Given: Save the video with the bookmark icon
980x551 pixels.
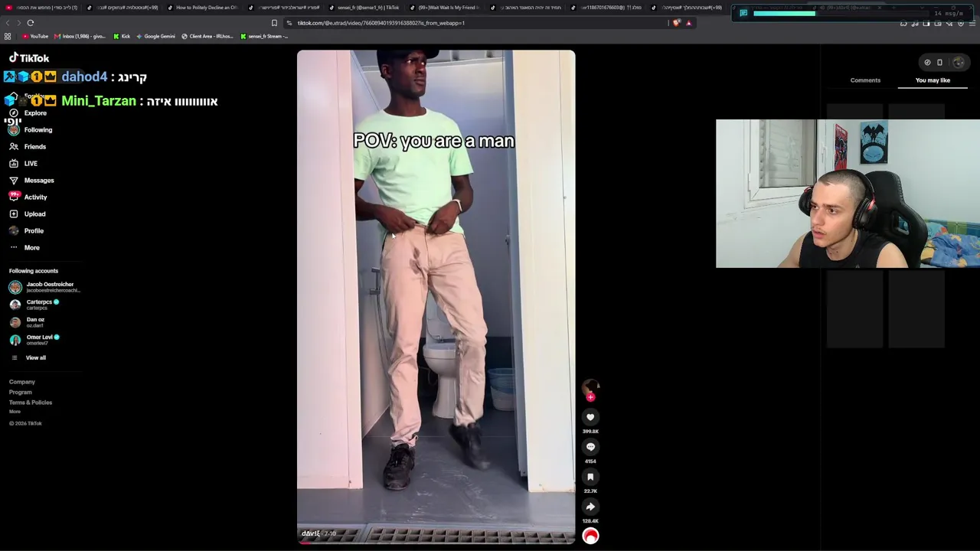Looking at the screenshot, I should pyautogui.click(x=590, y=477).
